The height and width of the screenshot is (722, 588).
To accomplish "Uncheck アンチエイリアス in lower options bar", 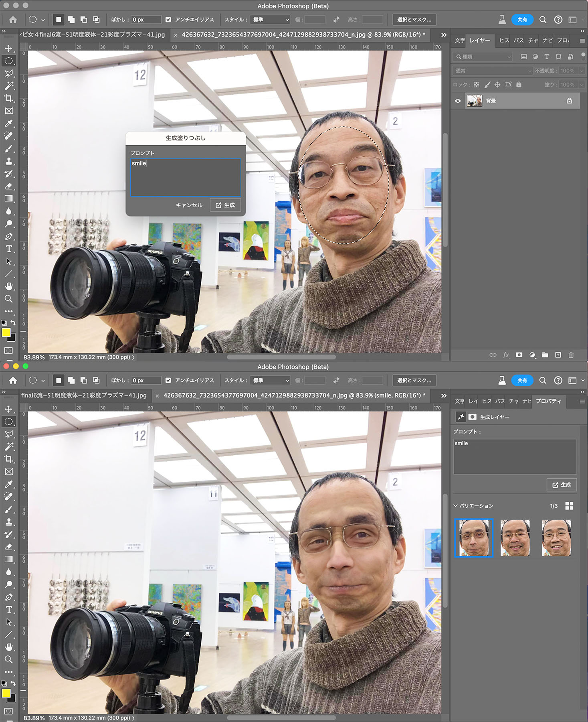I will pos(168,380).
